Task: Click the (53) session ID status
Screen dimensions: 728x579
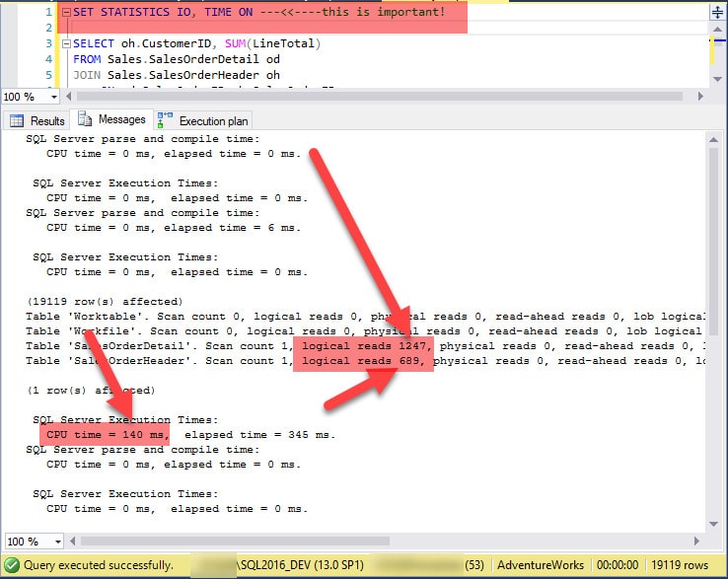Action: point(474,565)
